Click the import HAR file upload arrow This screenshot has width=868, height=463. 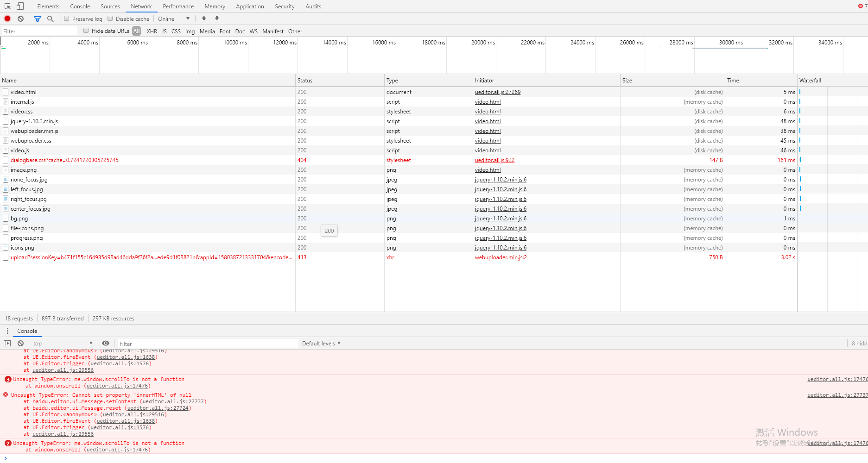pyautogui.click(x=204, y=19)
